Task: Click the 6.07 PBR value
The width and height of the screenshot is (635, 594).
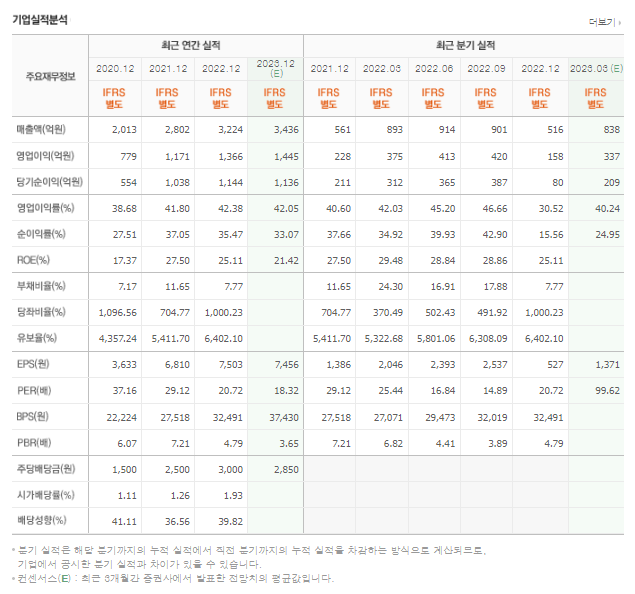Action: pyautogui.click(x=127, y=444)
